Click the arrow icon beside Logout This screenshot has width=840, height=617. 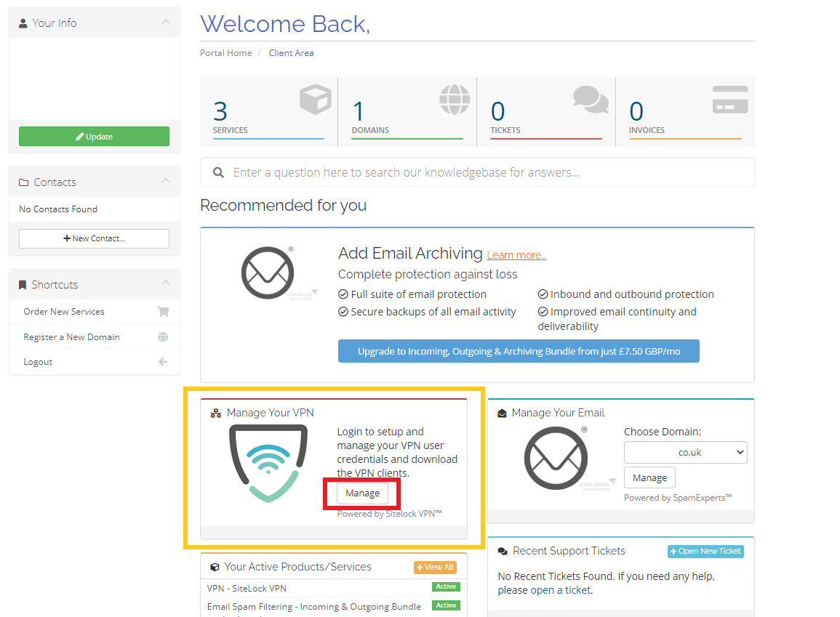tap(163, 362)
